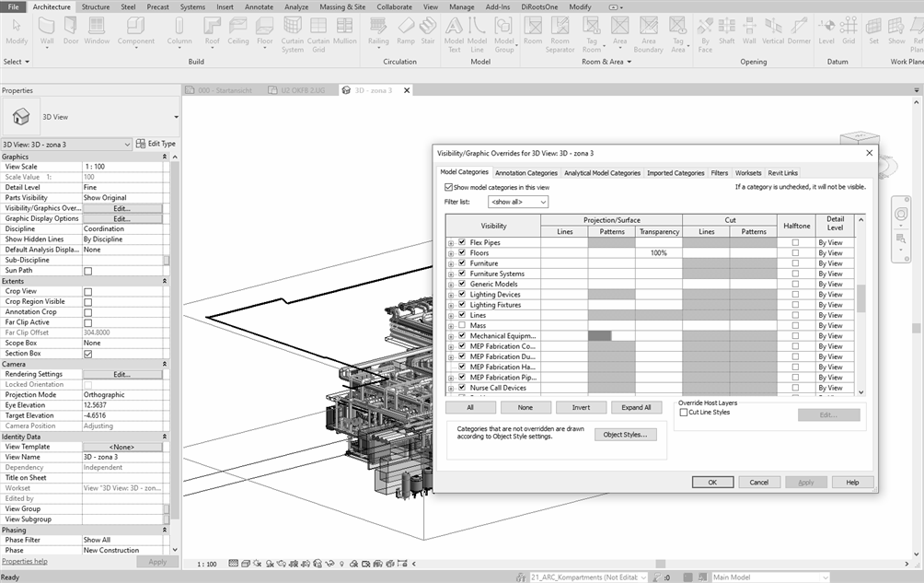
Task: Expand the Furniture category tree node
Action: [x=451, y=263]
